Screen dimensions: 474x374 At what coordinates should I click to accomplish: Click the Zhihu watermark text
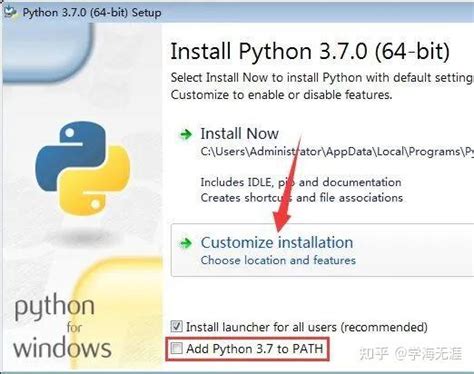pyautogui.click(x=411, y=354)
